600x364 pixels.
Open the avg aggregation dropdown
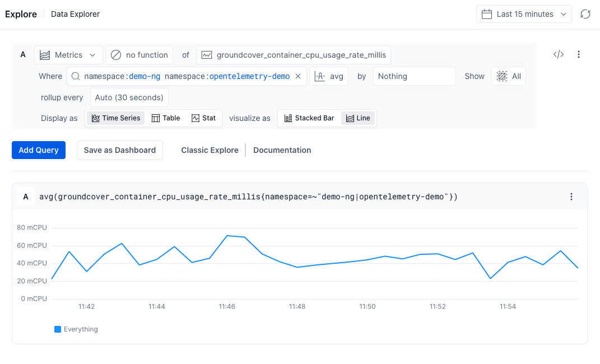[329, 76]
